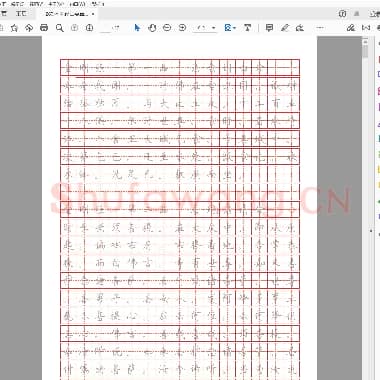Click the text T toolbar icon
Image resolution: width=380 pixels, height=380 pixels.
(247, 28)
